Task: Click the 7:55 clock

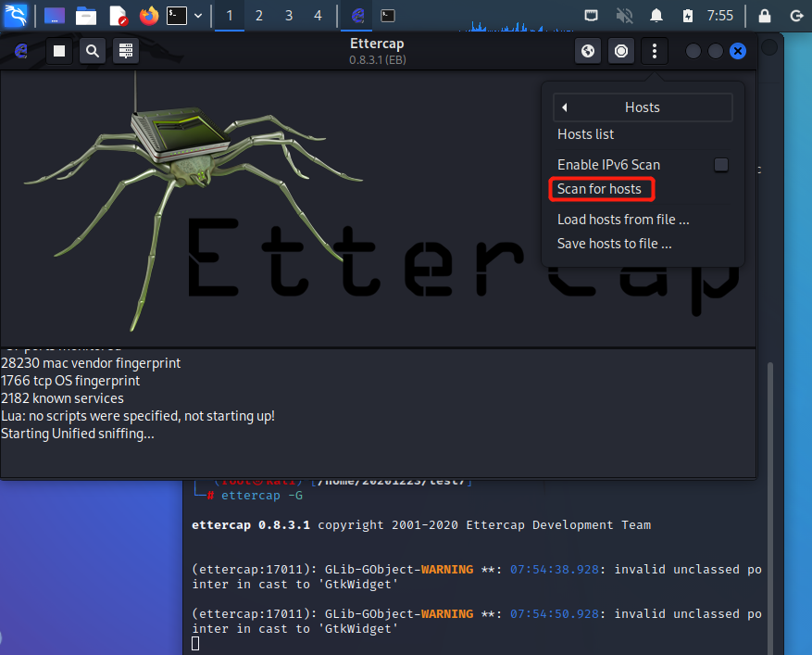Action: [x=720, y=16]
